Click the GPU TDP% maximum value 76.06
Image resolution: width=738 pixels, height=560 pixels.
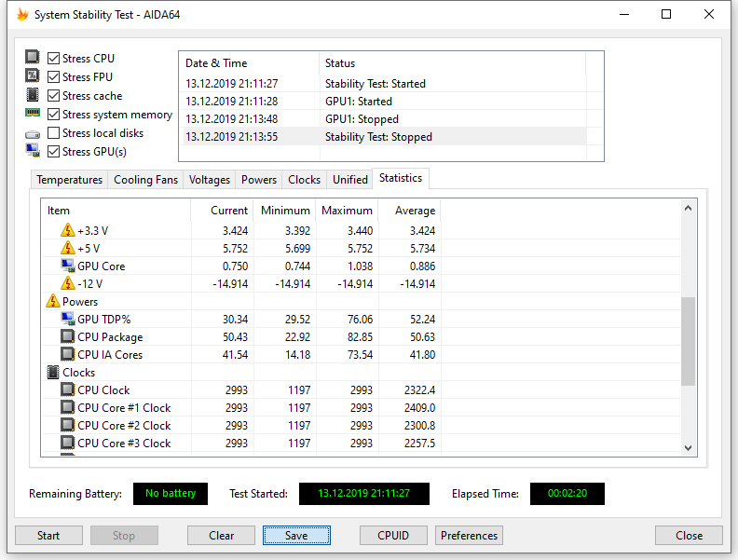point(360,320)
